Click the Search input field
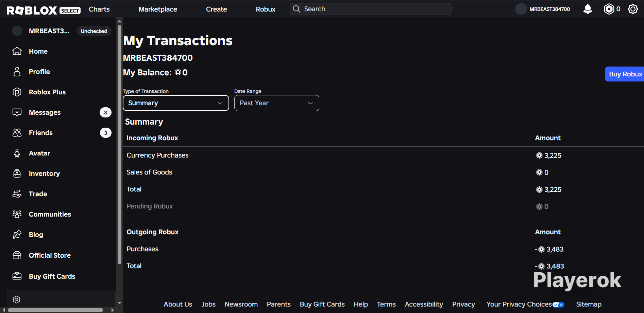This screenshot has width=644, height=313. pos(371,9)
